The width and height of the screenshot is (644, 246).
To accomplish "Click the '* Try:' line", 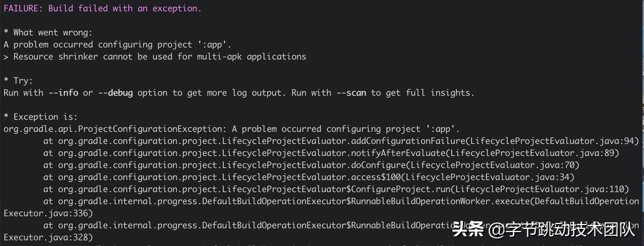I will point(18,81).
